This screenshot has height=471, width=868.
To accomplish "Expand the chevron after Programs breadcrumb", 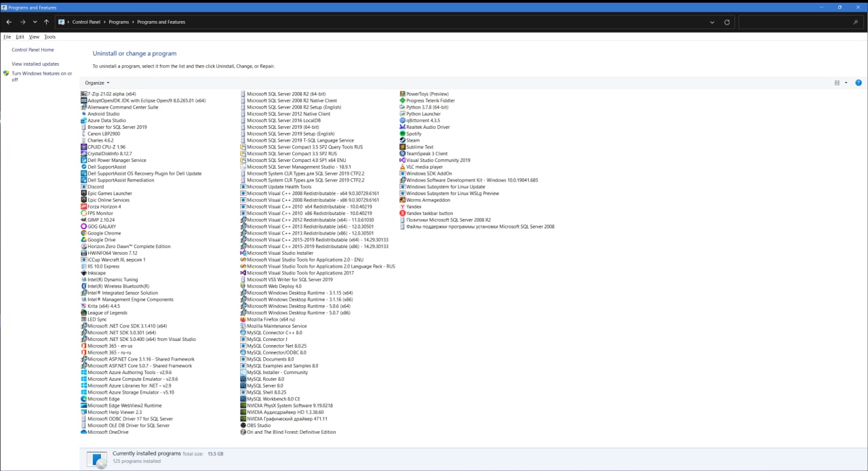I will click(x=133, y=22).
